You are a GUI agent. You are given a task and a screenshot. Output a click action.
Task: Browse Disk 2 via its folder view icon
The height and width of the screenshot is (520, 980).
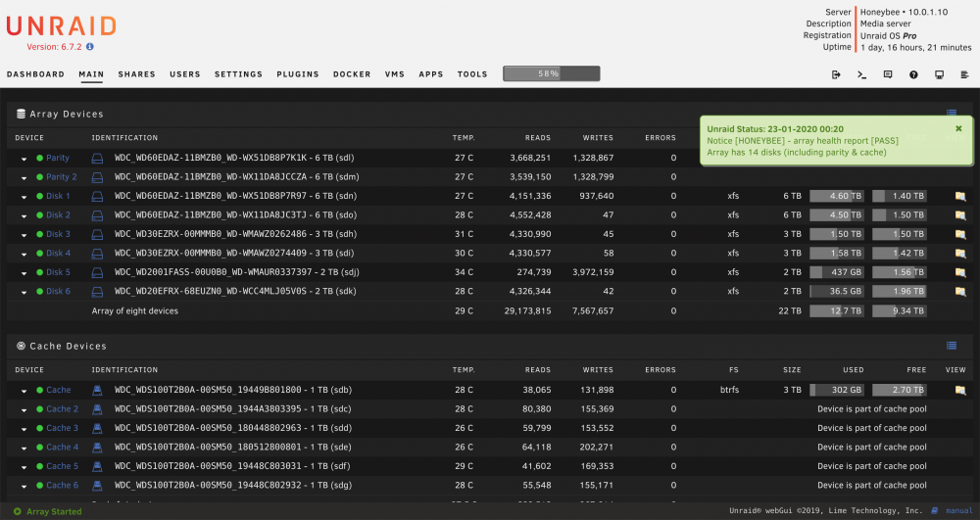click(960, 215)
